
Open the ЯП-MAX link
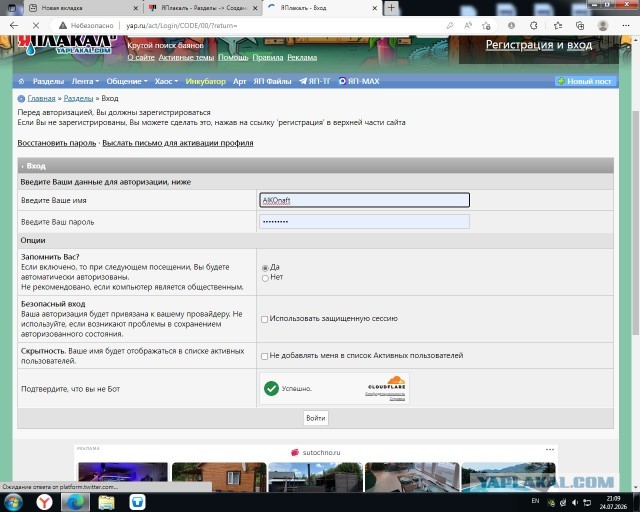pos(359,81)
